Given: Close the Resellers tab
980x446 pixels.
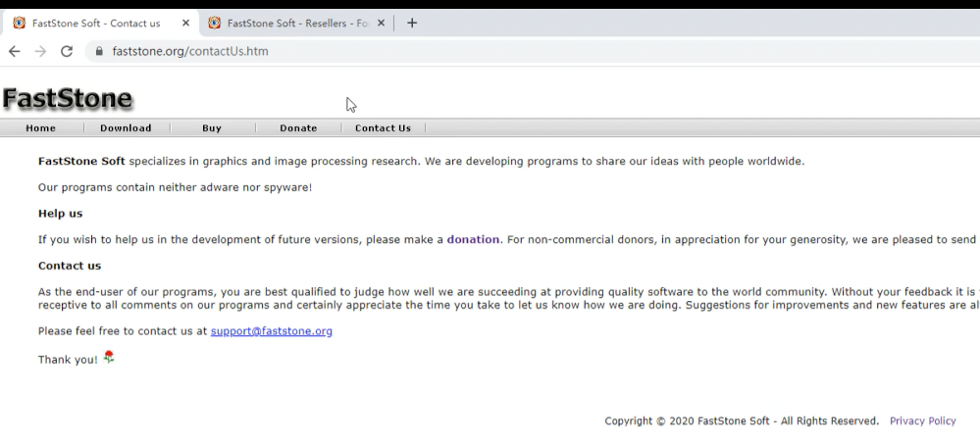Looking at the screenshot, I should [x=381, y=23].
